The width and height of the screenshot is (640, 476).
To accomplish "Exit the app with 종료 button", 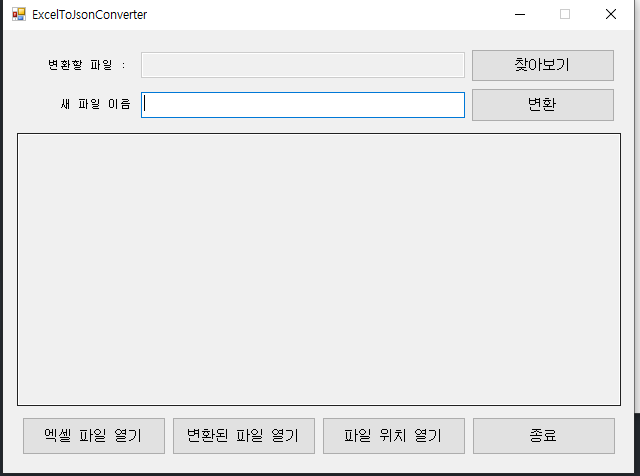I will (x=544, y=436).
